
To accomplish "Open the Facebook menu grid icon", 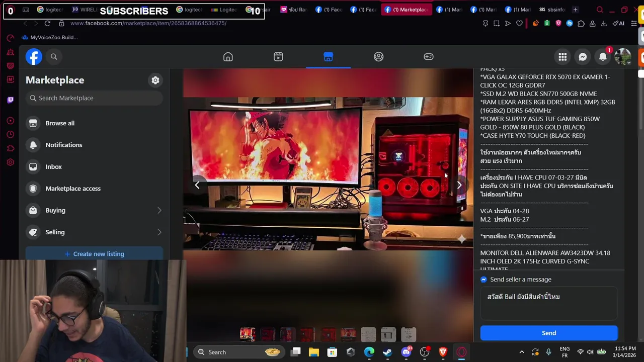I will [x=562, y=57].
